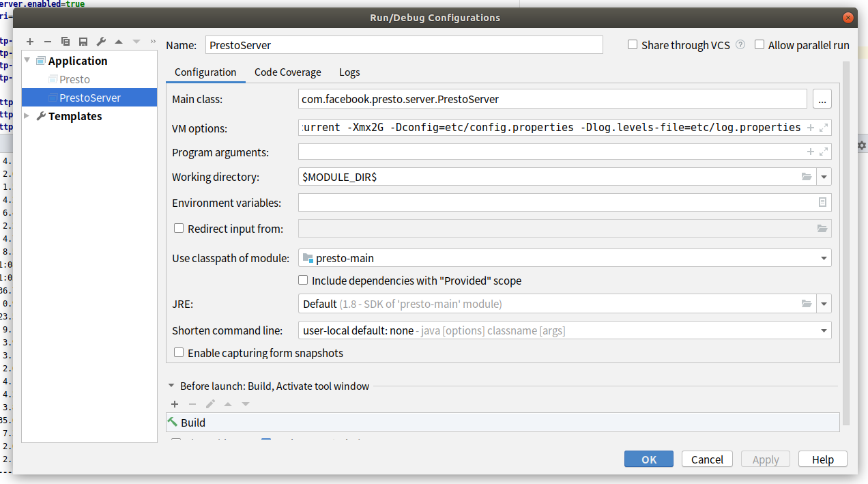Expand VM options field editor icon
Screen dimensions: 868x484
(824, 128)
